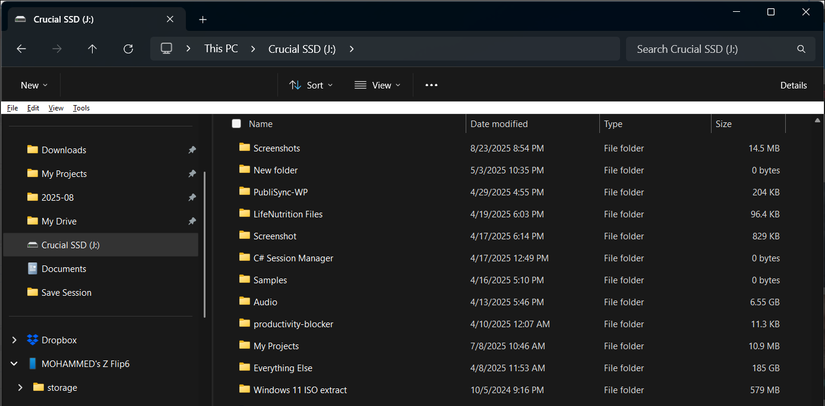The height and width of the screenshot is (406, 825).
Task: Open the Tools menu
Action: [x=81, y=108]
